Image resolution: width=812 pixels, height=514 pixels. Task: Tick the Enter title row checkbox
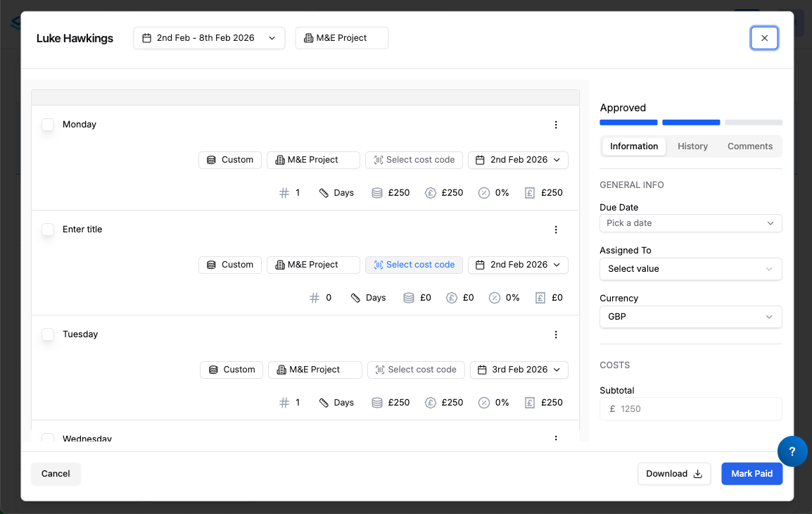pyautogui.click(x=48, y=230)
